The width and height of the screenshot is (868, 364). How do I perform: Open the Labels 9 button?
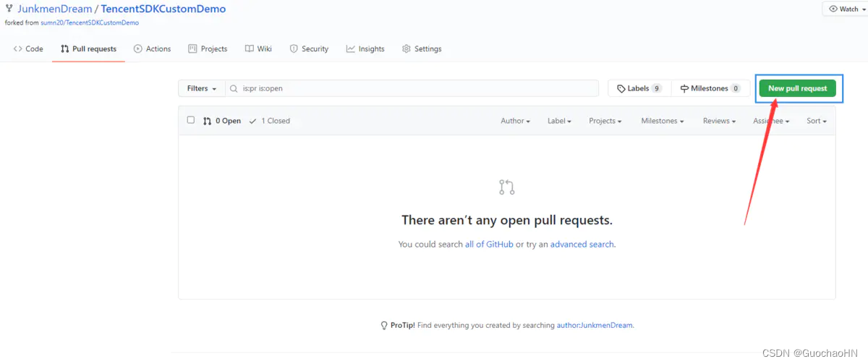coord(639,88)
